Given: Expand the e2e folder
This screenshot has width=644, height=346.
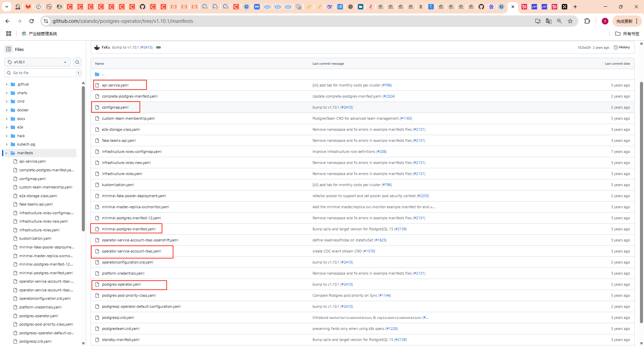Looking at the screenshot, I should (x=7, y=127).
